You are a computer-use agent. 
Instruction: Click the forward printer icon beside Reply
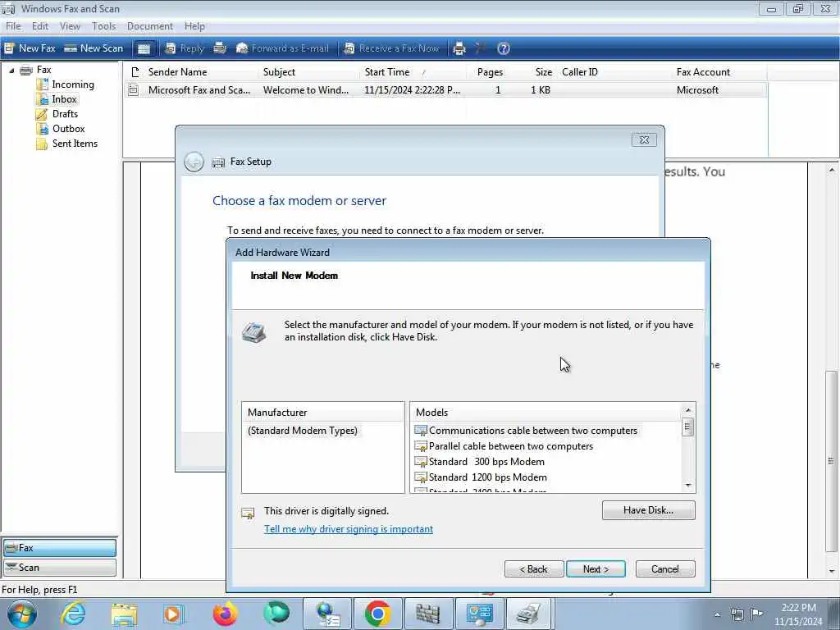[220, 48]
